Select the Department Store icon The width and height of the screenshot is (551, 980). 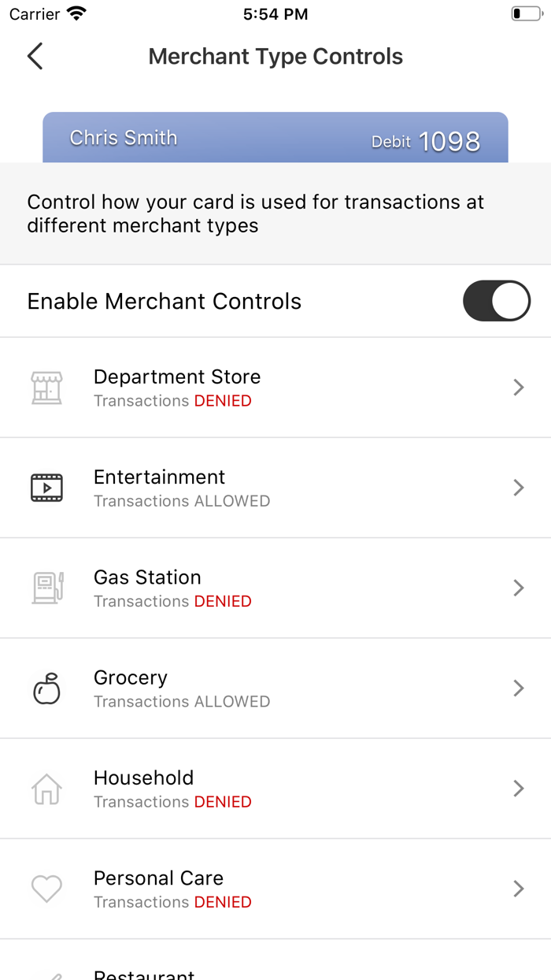tap(46, 387)
